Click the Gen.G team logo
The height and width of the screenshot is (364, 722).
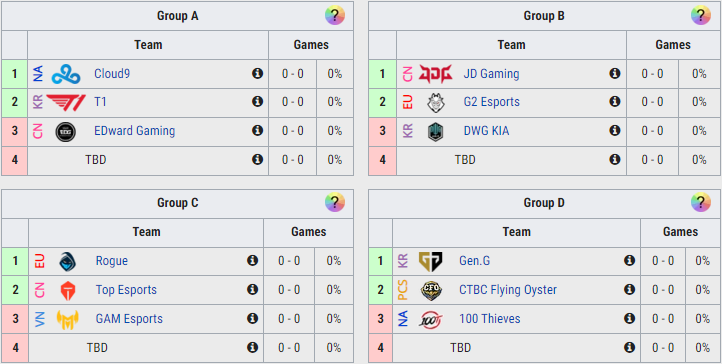pyautogui.click(x=431, y=261)
